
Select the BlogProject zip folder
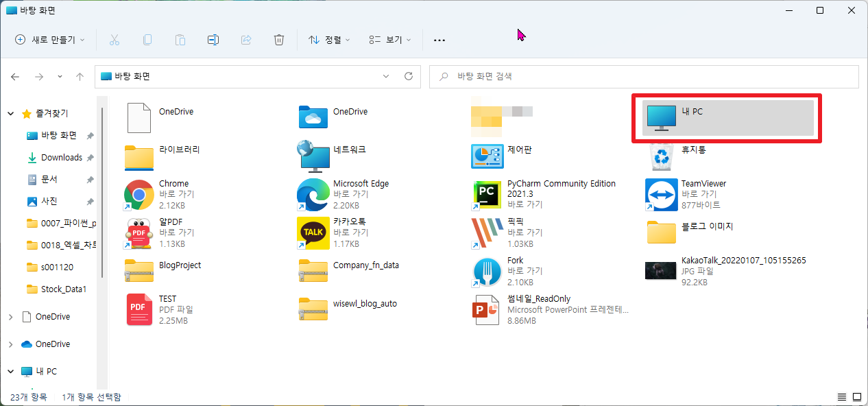pyautogui.click(x=139, y=272)
